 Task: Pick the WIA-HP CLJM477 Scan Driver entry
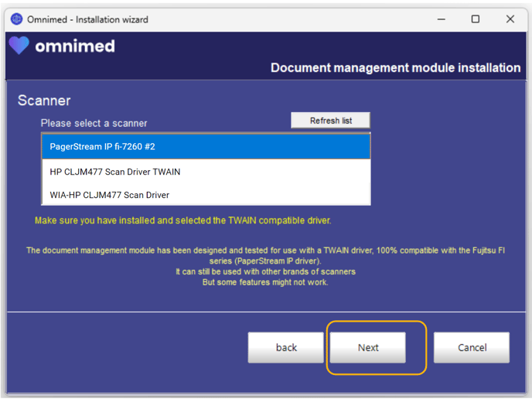[206, 195]
